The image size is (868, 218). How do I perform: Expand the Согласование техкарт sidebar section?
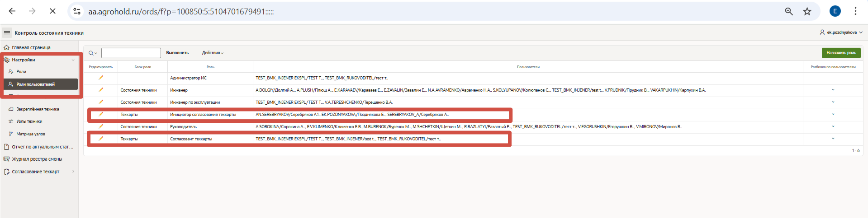[73, 172]
